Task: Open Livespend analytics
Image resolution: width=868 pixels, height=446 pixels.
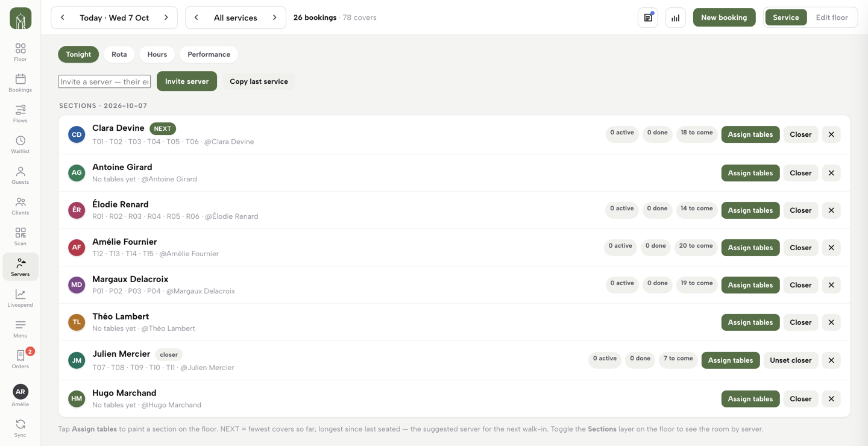Action: coord(20,298)
